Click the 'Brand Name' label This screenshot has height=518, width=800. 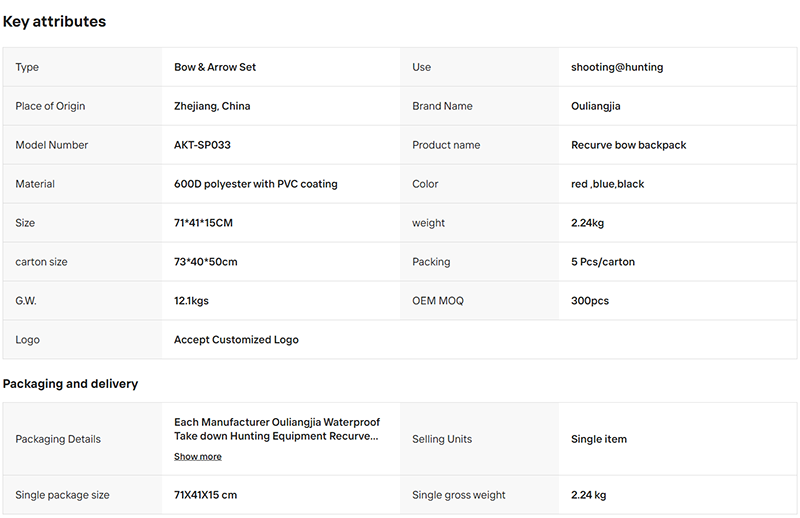(x=442, y=106)
